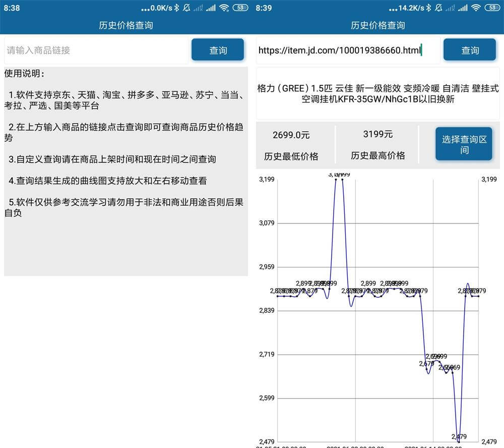The height and width of the screenshot is (448, 504).
Task: Tap the 2,679 data point on the chart
Action: [426, 369]
